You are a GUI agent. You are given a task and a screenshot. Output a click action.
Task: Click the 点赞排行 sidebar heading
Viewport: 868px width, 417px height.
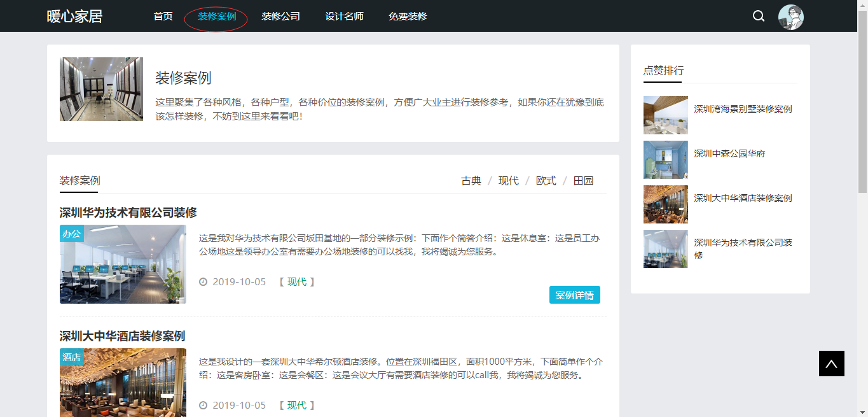663,71
